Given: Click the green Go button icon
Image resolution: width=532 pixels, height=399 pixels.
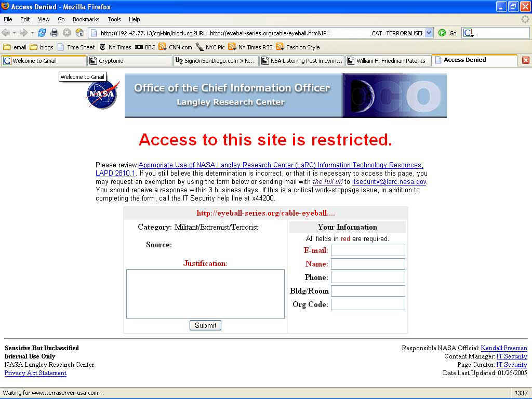Looking at the screenshot, I should (x=442, y=33).
